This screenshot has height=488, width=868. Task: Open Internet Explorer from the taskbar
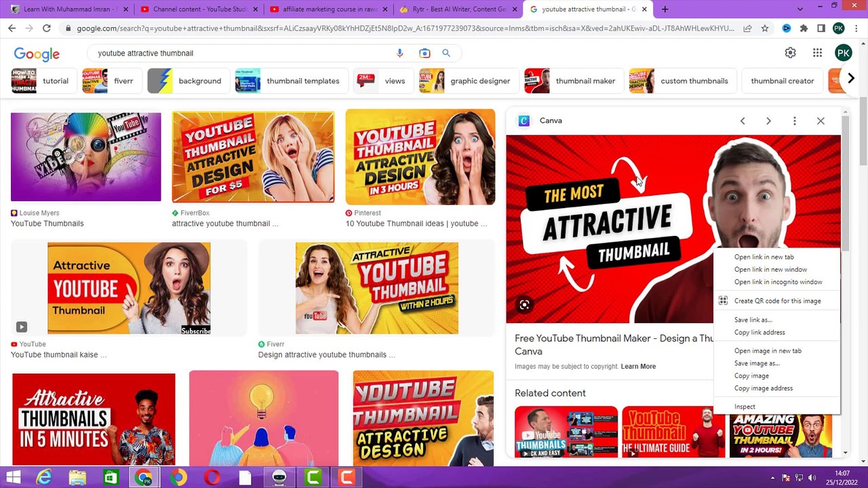pos(44,477)
